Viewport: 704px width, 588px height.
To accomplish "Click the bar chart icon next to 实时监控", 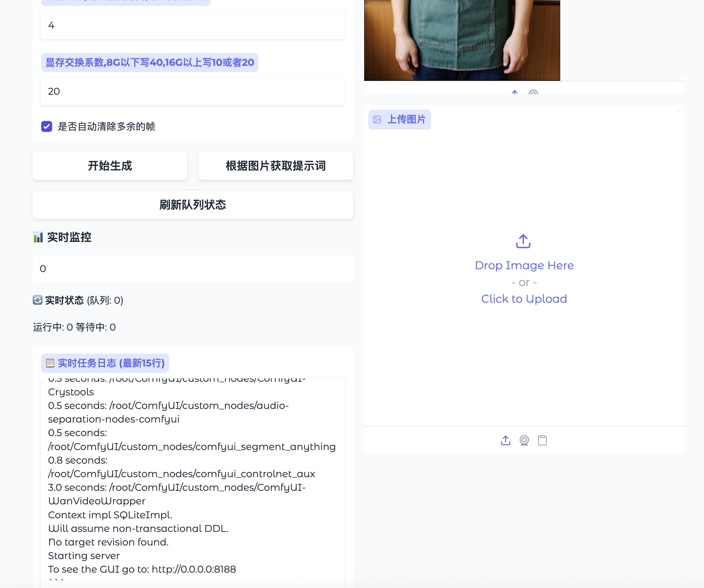I will [38, 237].
